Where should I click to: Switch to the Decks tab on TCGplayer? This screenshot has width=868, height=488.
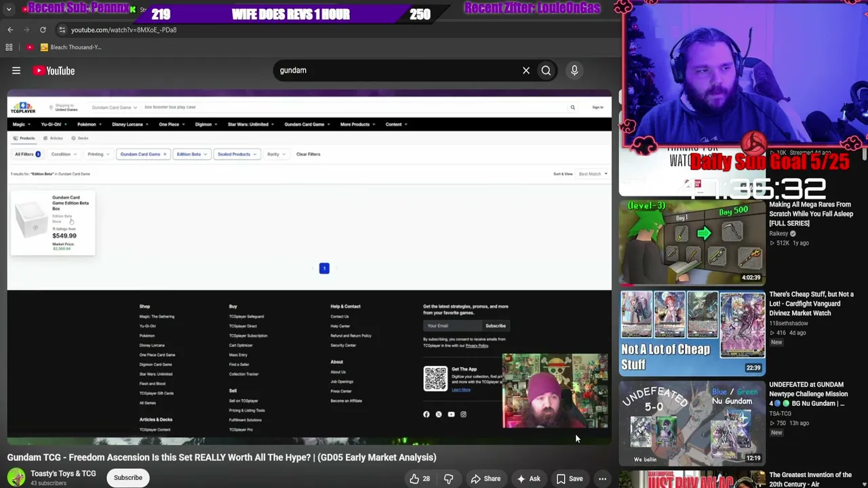(x=80, y=138)
